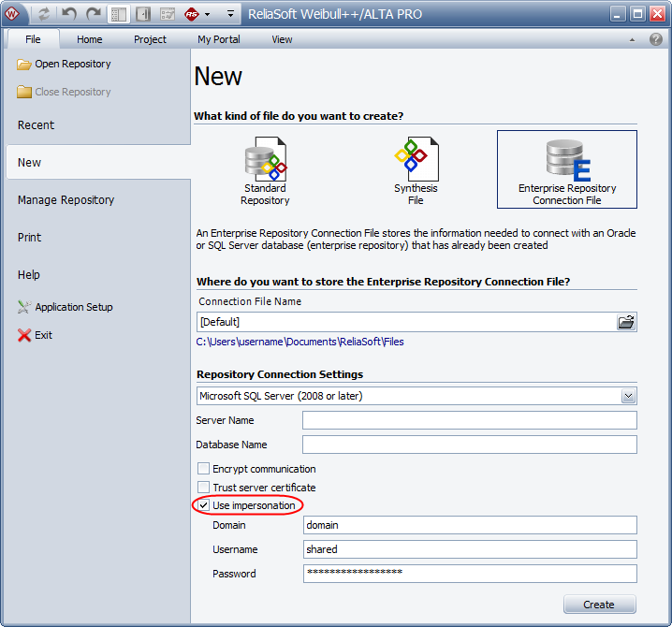Uncheck the Use impersonation checkbox
The height and width of the screenshot is (627, 672).
(x=203, y=505)
